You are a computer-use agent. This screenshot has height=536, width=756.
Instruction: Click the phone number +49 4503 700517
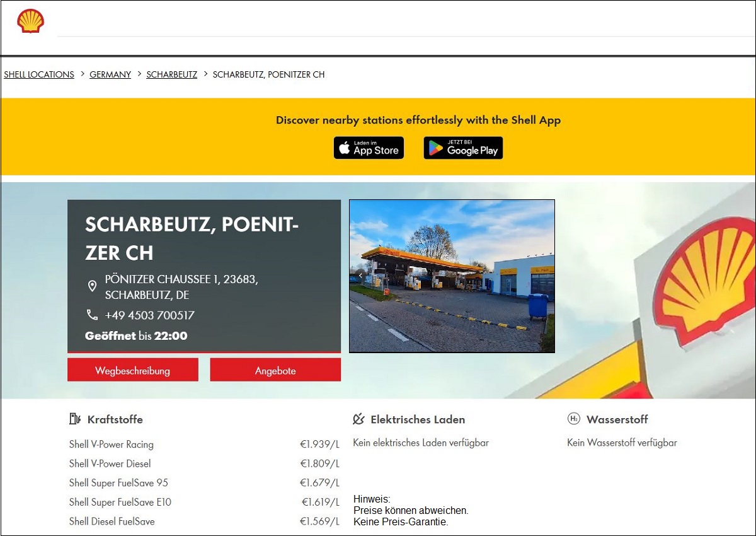pos(149,315)
